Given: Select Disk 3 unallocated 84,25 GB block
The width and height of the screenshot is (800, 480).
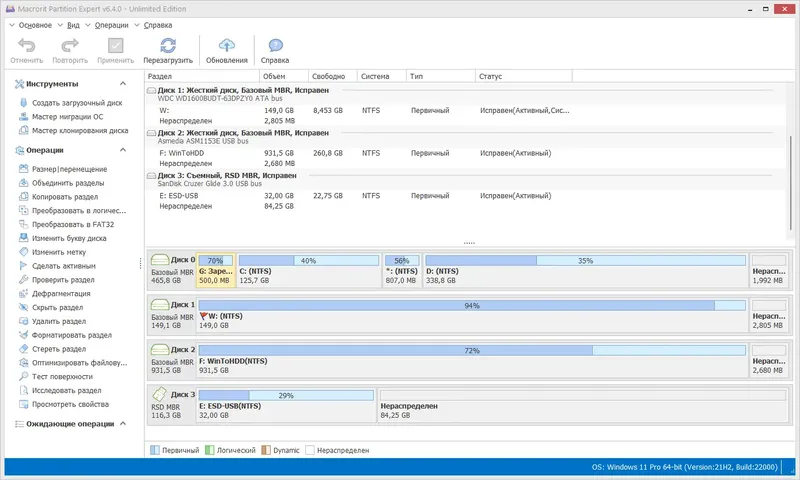Looking at the screenshot, I should point(583,405).
